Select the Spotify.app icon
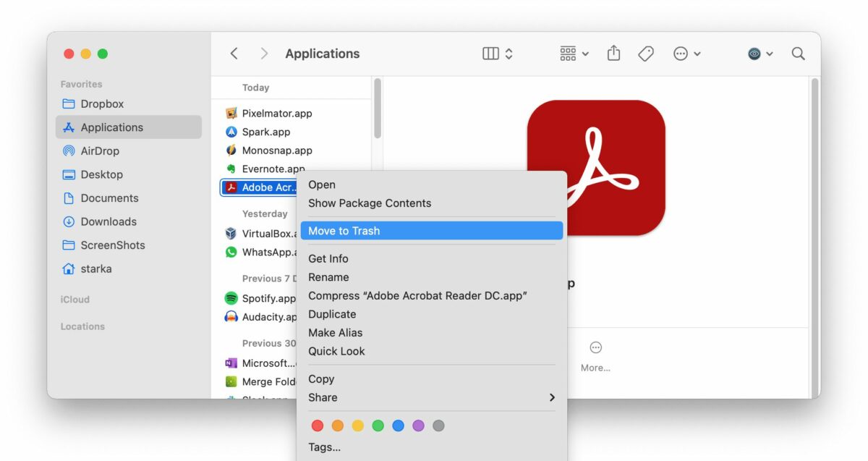Viewport: 868px width, 461px height. pyautogui.click(x=231, y=298)
